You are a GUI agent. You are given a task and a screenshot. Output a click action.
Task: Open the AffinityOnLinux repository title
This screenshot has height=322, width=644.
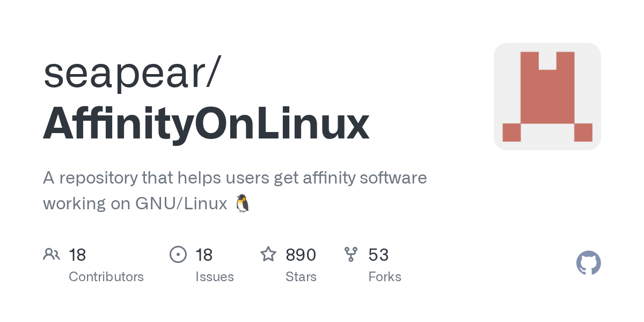(x=206, y=124)
